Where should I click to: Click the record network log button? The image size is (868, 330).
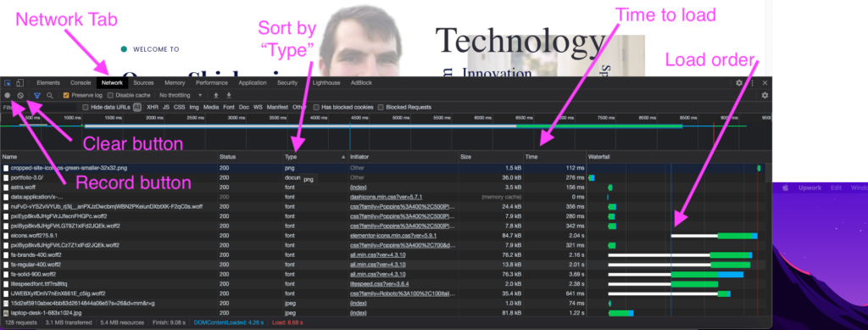(8, 95)
